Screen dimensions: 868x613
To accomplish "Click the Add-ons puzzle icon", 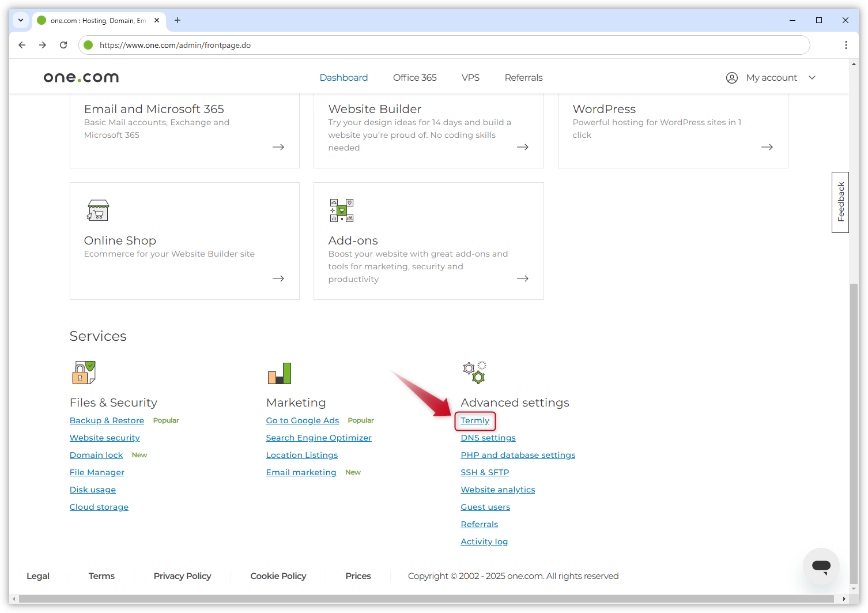I will tap(341, 210).
